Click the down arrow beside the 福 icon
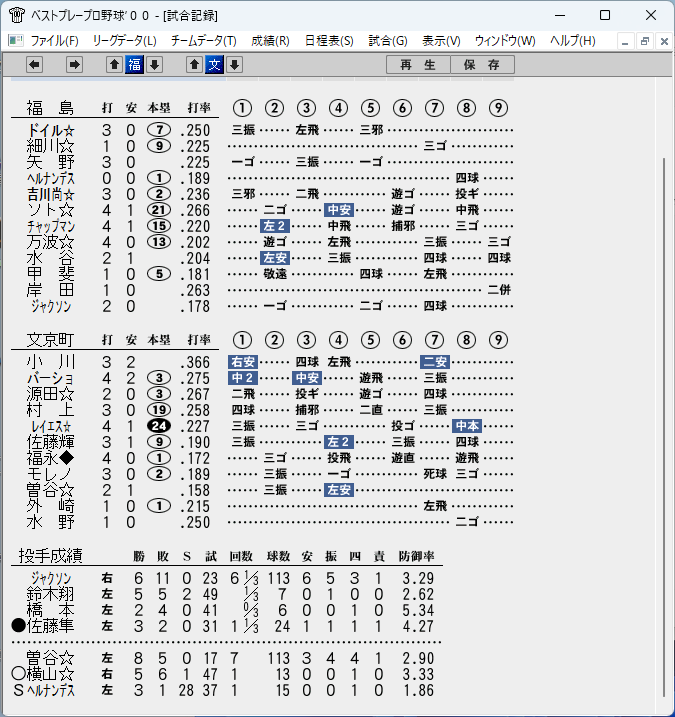 point(155,65)
